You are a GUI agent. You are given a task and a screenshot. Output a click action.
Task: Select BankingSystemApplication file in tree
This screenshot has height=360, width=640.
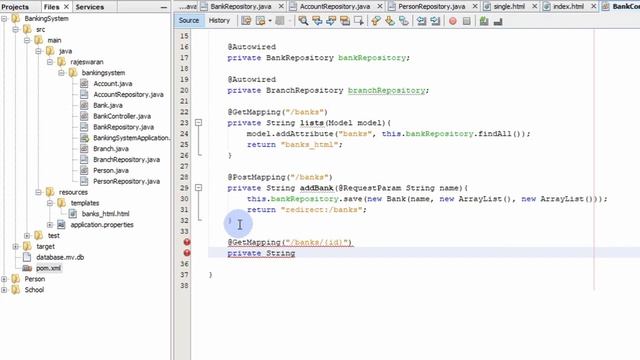click(131, 138)
